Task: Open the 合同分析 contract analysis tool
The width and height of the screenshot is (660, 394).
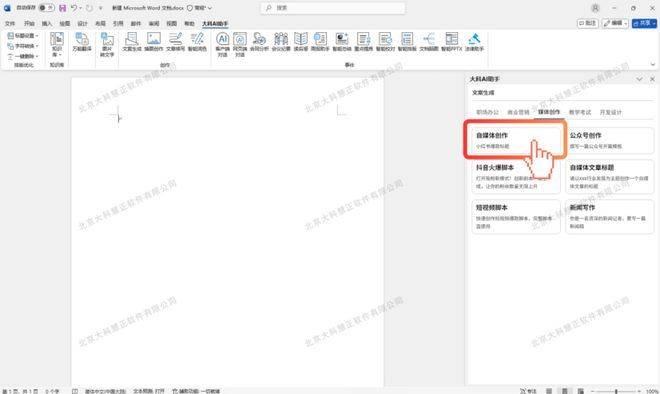Action: pyautogui.click(x=259, y=42)
